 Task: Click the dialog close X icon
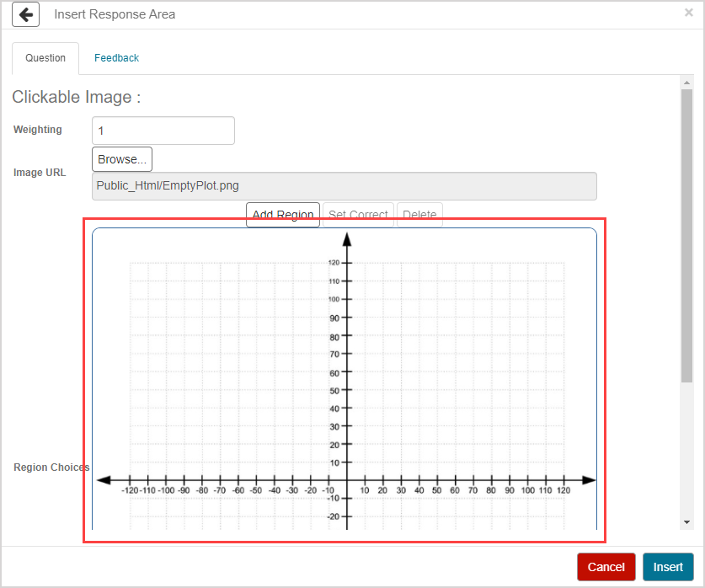point(689,13)
